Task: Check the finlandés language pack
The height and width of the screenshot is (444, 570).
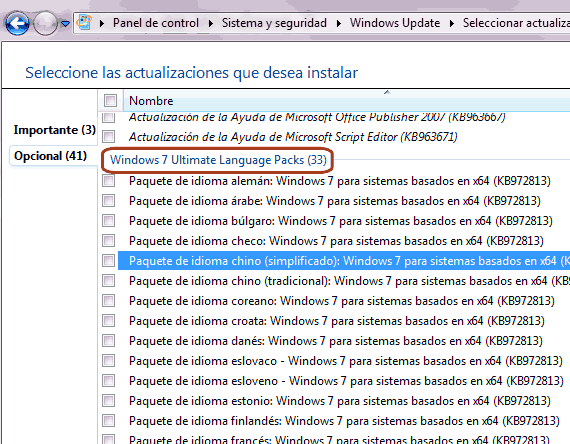Action: tap(109, 421)
